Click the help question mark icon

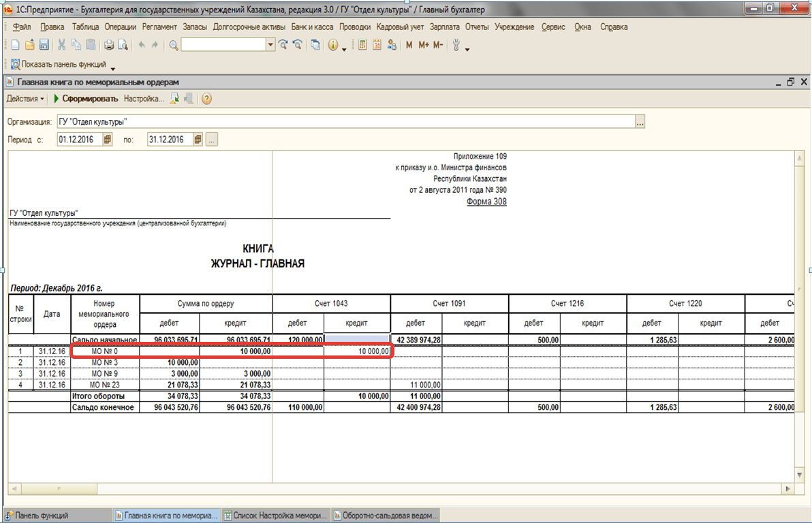pyautogui.click(x=206, y=99)
